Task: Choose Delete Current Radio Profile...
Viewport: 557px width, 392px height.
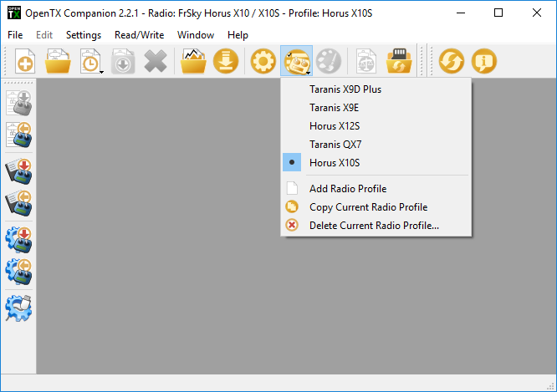Action: pos(376,226)
